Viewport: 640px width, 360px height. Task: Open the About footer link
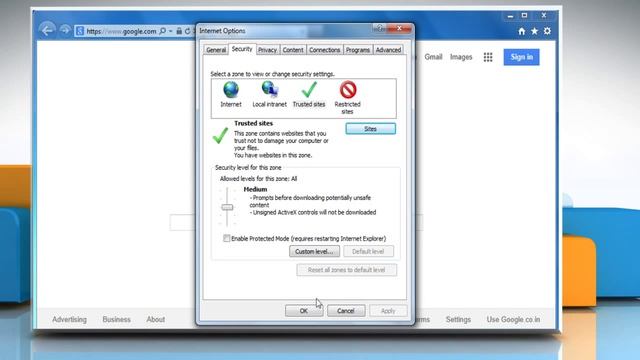pos(156,319)
